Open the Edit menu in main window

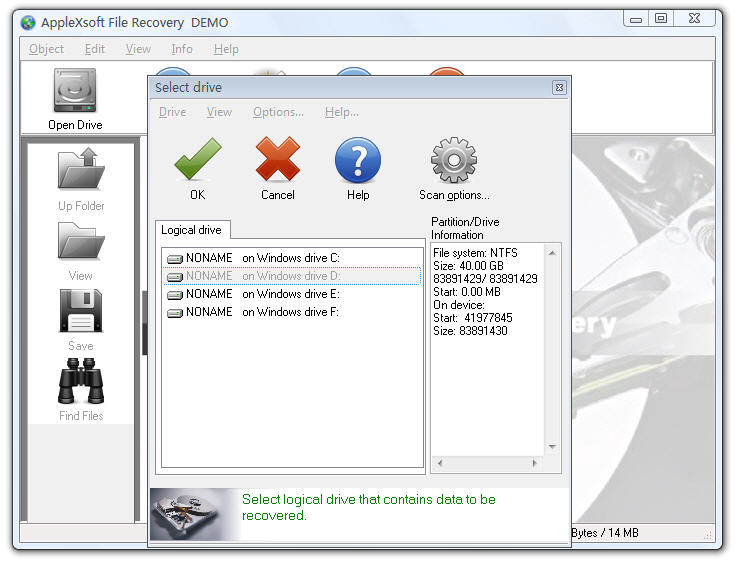click(x=95, y=49)
